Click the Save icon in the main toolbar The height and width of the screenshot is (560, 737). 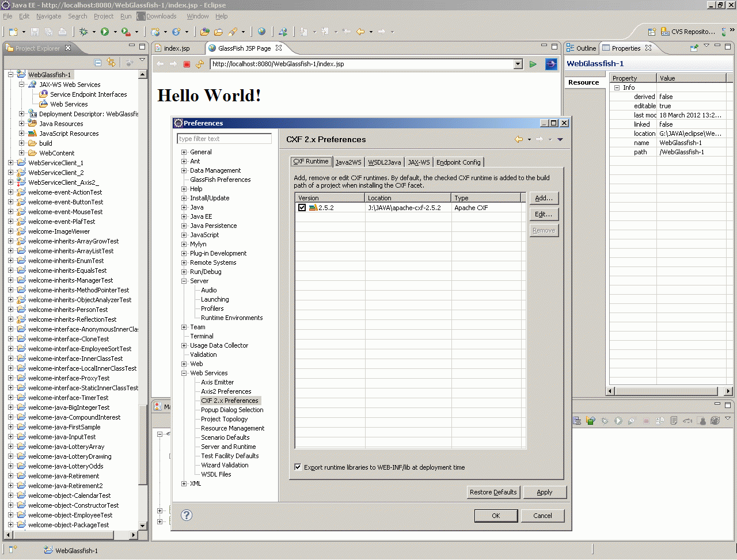35,32
